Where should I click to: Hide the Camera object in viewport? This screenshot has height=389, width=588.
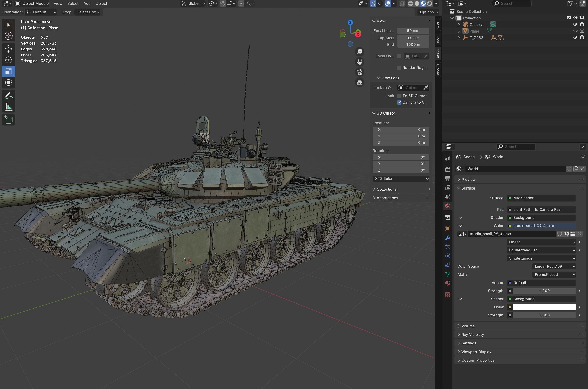pos(575,24)
